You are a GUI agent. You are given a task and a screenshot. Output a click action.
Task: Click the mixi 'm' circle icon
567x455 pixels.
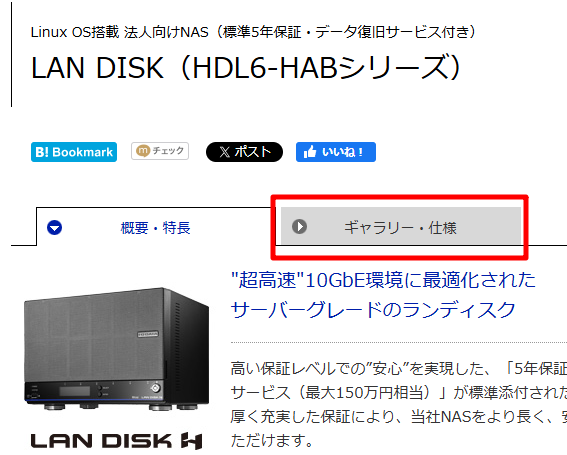[142, 151]
